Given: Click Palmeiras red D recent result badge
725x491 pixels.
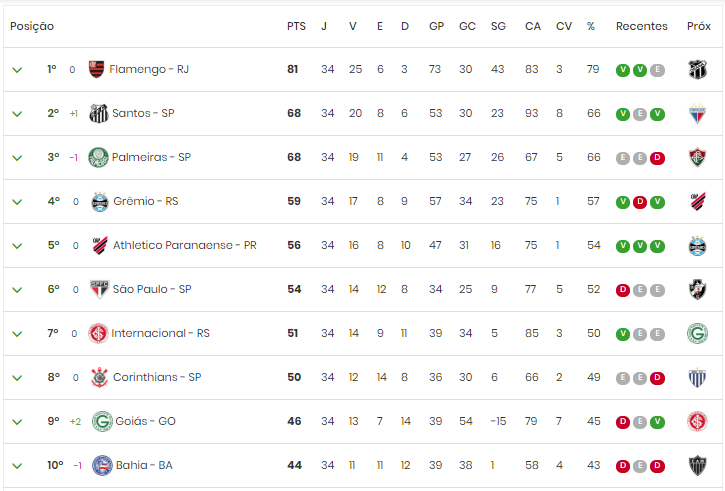Looking at the screenshot, I should [x=657, y=158].
